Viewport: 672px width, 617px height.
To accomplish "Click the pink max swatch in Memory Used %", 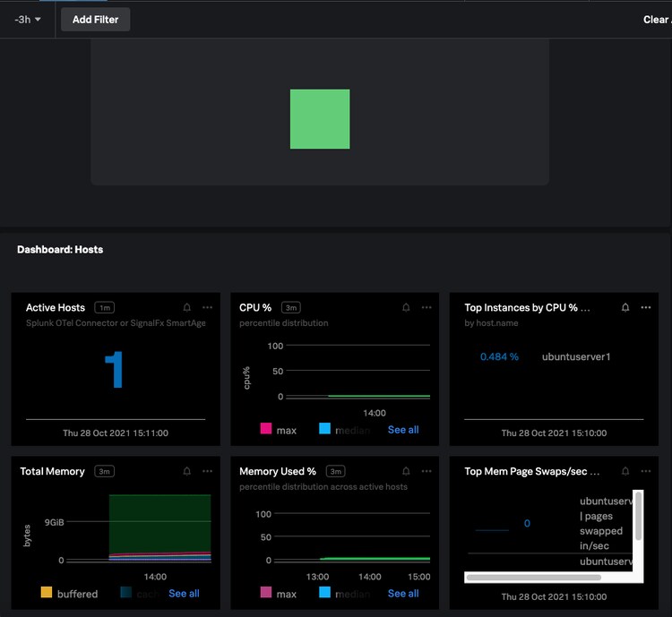I will tap(266, 593).
